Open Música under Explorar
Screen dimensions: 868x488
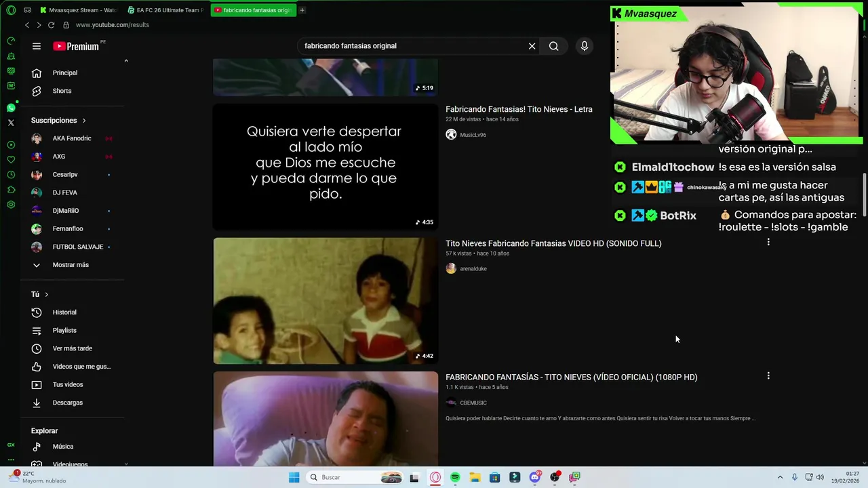62,447
